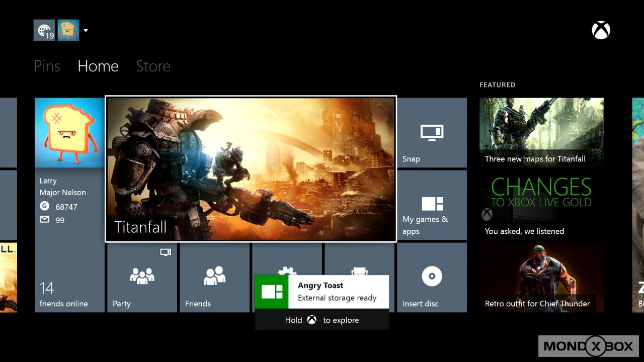Switch to the Pins tab
Viewport: 644px width, 362px height.
[x=47, y=66]
